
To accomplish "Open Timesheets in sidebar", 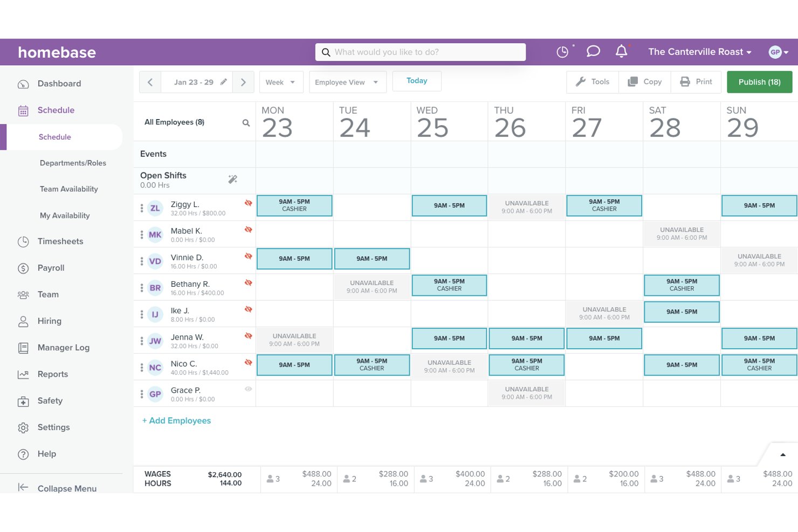I will (x=60, y=241).
